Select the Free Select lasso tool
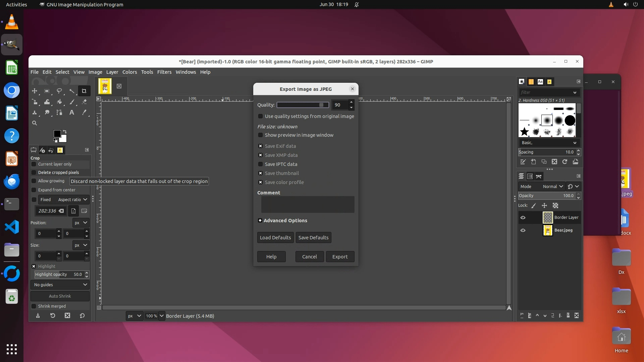 pos(59,91)
